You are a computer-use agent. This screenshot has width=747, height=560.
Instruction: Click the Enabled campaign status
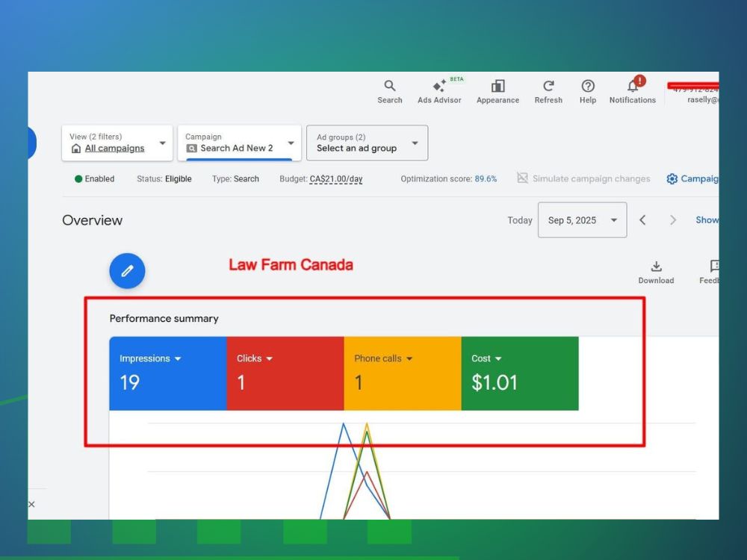click(94, 179)
